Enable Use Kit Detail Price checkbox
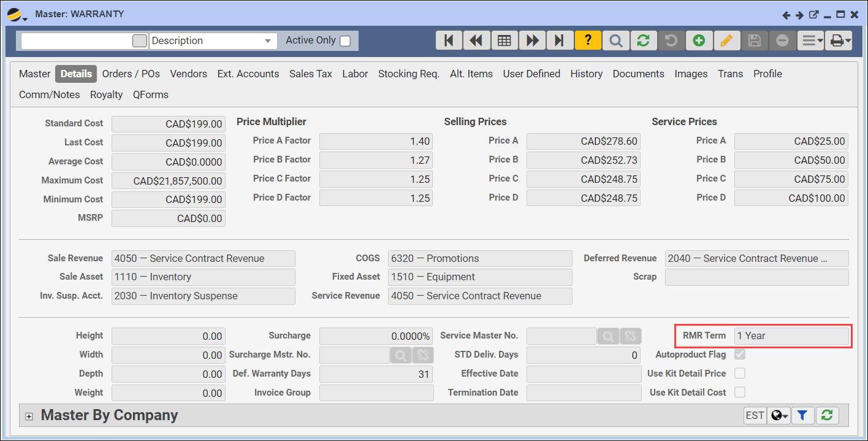868x441 pixels. [740, 374]
